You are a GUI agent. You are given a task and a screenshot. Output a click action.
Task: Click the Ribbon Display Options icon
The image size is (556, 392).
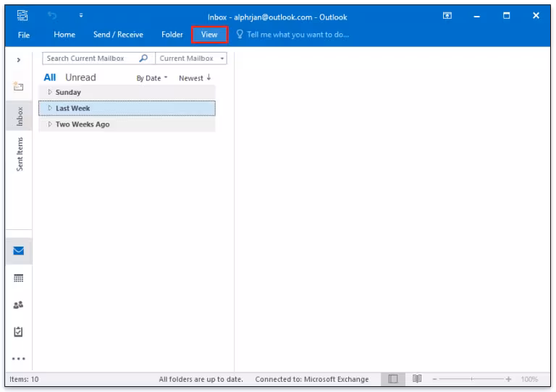pyautogui.click(x=447, y=16)
